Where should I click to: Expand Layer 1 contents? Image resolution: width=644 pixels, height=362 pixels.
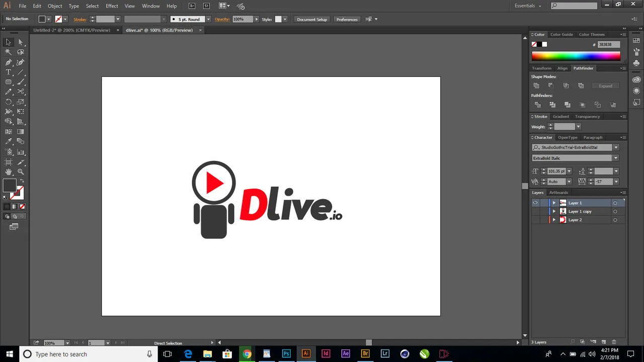(x=554, y=203)
